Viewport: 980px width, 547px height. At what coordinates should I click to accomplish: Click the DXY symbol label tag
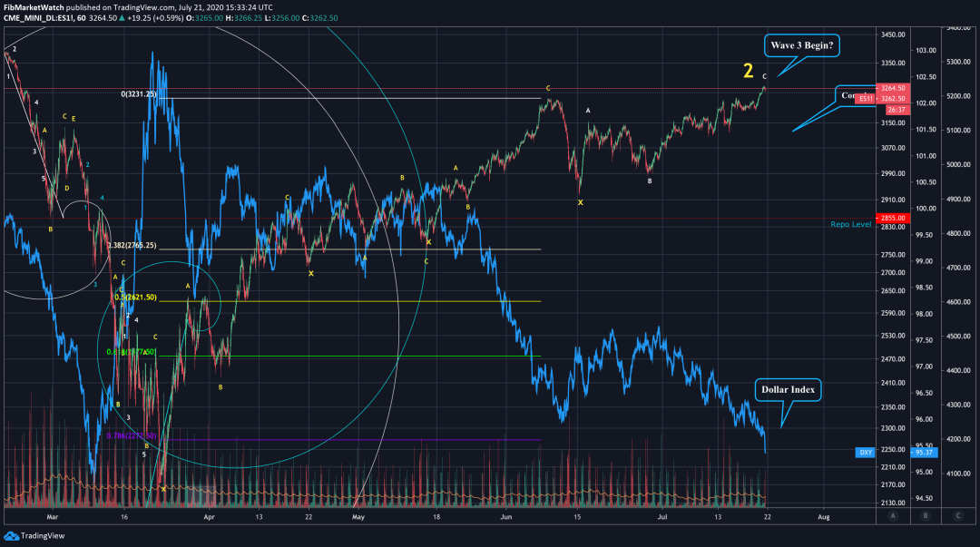[867, 452]
